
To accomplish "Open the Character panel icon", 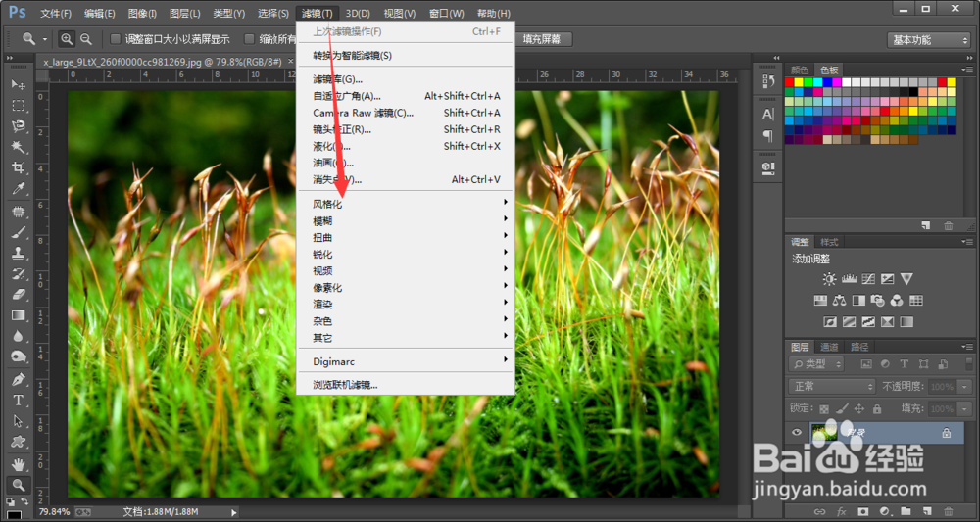I will (768, 115).
